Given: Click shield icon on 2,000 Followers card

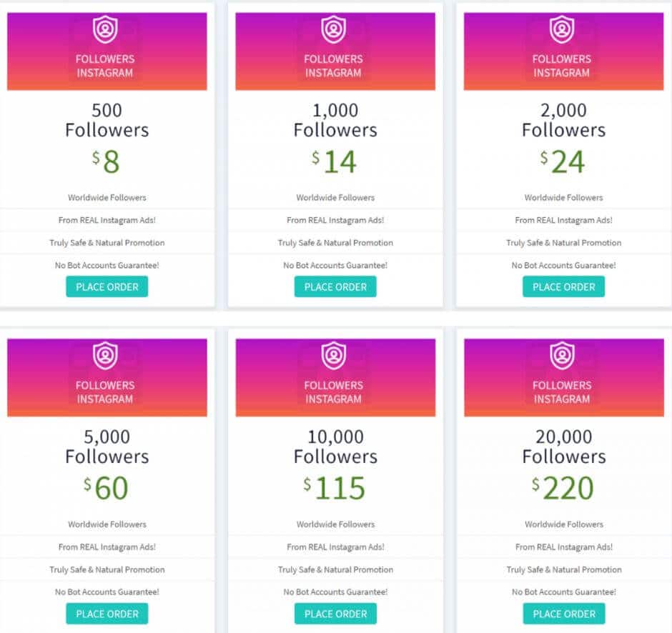Looking at the screenshot, I should (x=562, y=29).
